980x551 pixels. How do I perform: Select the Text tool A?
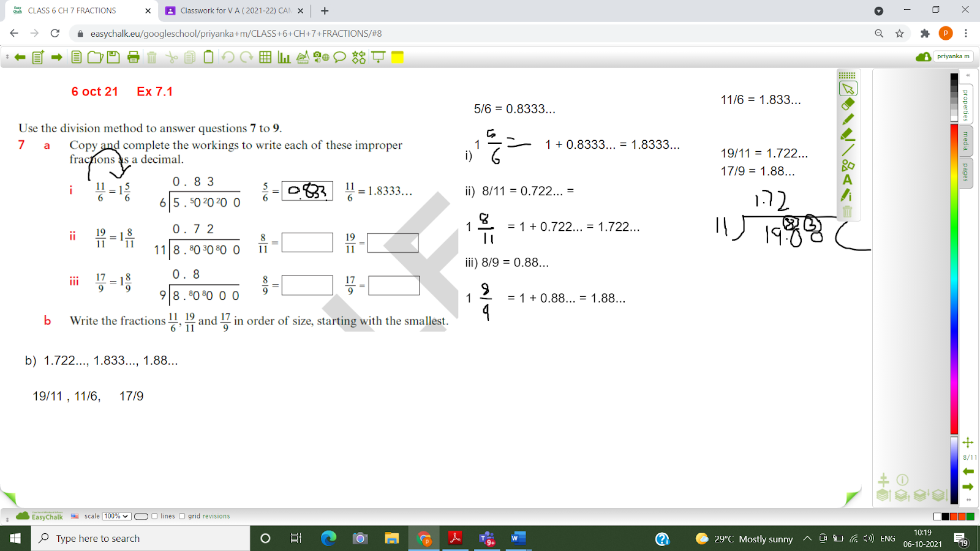[x=848, y=180]
